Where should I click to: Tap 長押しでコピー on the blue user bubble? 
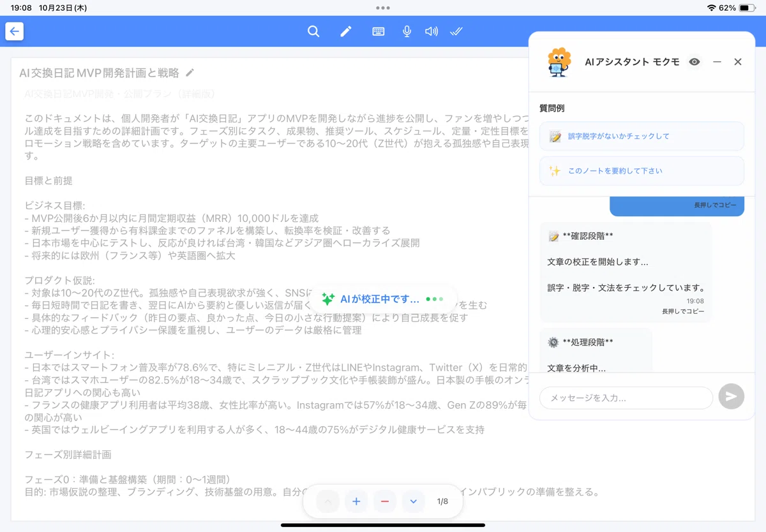(x=715, y=205)
